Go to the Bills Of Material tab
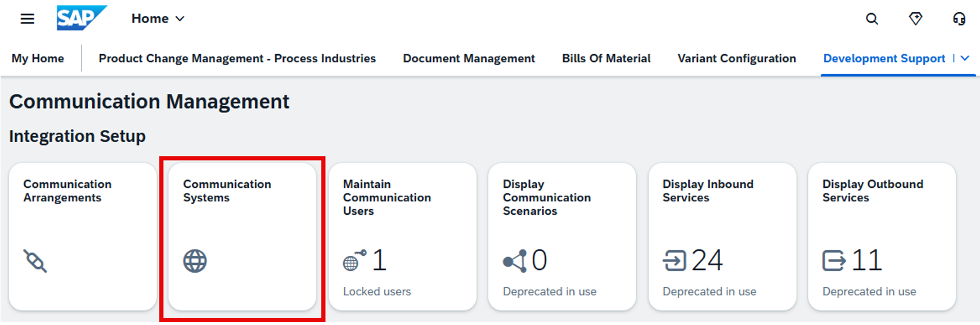 pyautogui.click(x=606, y=58)
